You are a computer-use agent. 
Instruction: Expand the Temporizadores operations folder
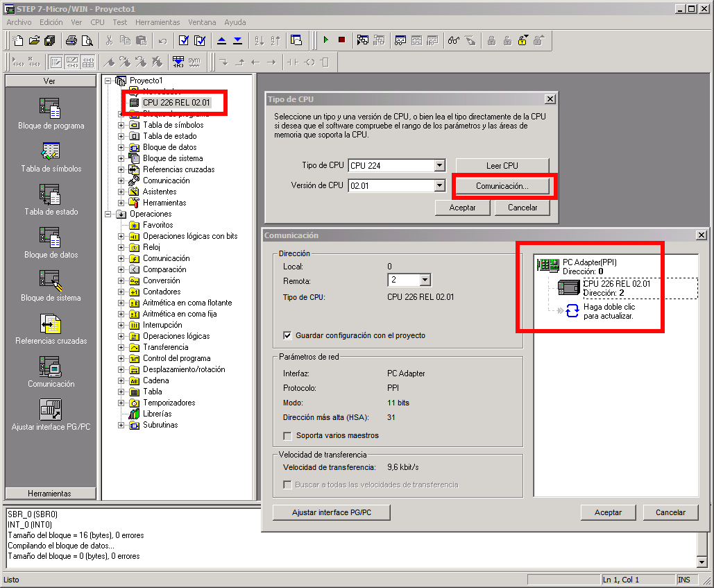(x=120, y=403)
